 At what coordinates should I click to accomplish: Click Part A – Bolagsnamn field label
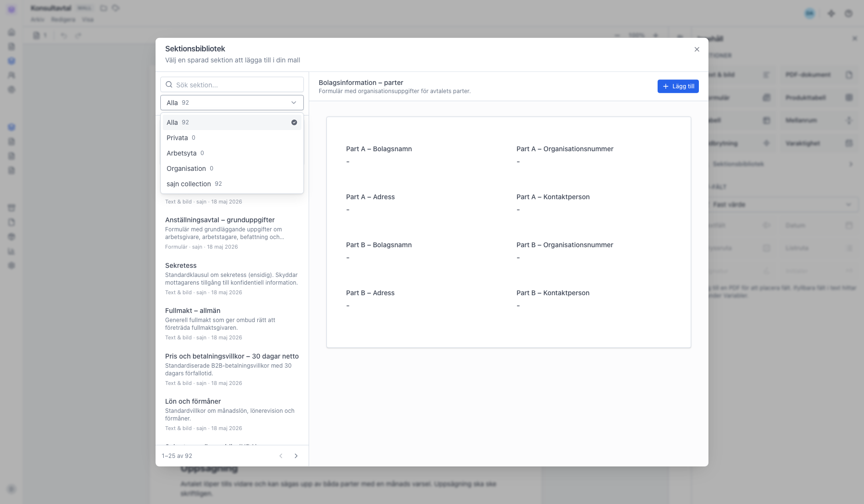click(379, 149)
